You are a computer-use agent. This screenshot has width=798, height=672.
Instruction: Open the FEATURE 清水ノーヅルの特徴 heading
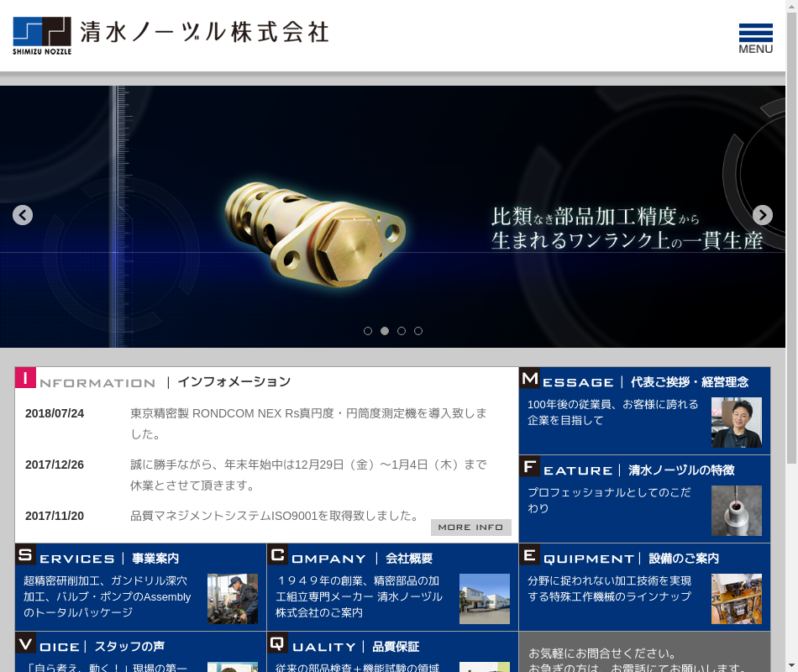638,470
